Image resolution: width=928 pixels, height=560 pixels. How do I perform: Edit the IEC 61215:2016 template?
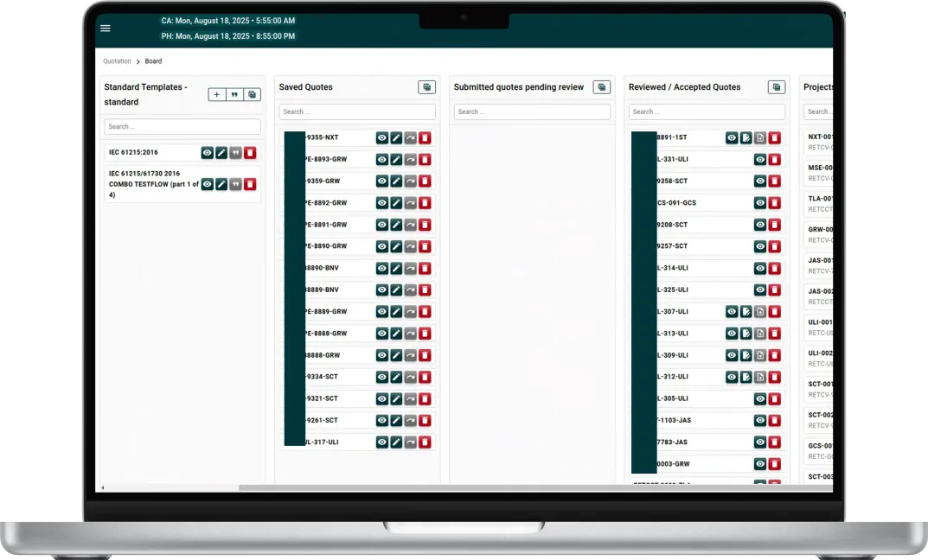pos(221,153)
